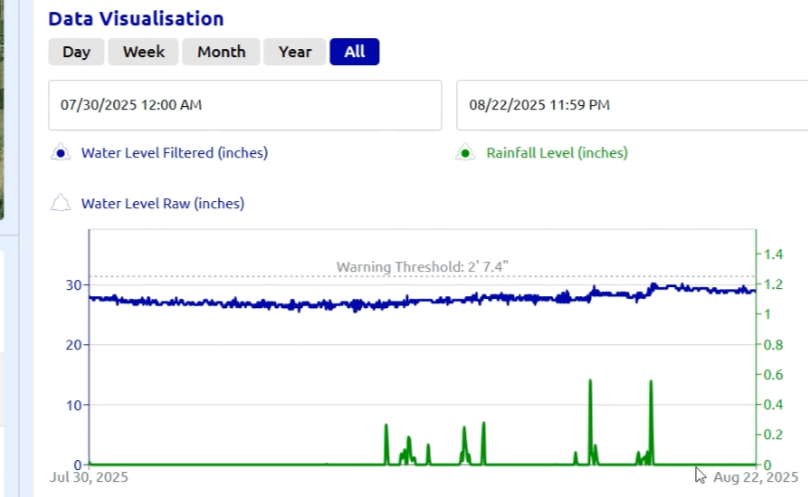
Task: Click the 30 tick on water level axis
Action: click(74, 285)
